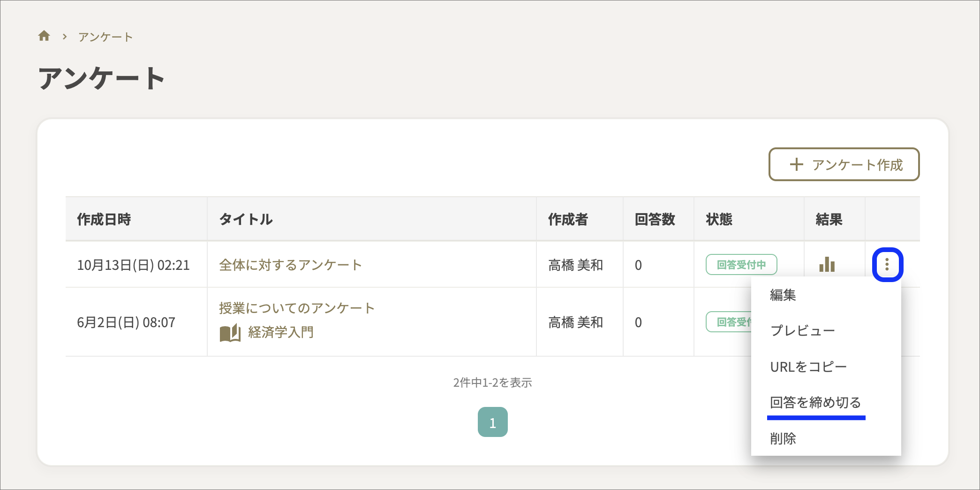Viewport: 980px width, 490px height.
Task: Open the results chart for 全体に対するアンケート
Action: point(827,265)
